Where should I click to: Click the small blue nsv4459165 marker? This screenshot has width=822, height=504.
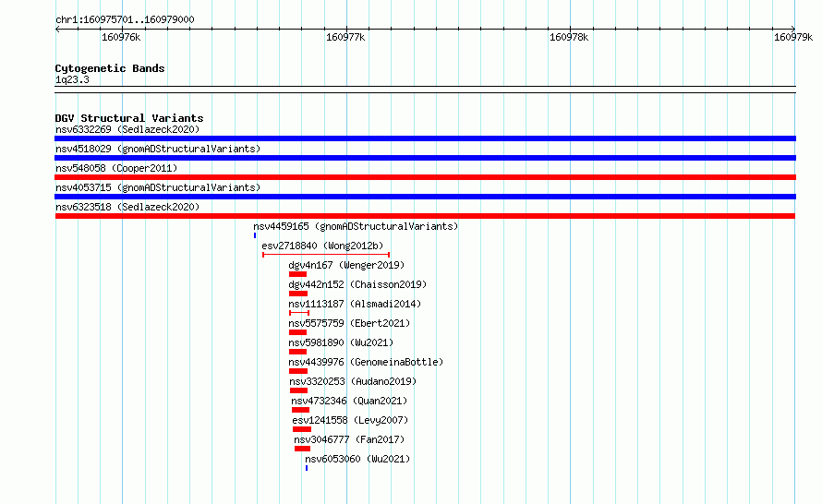coord(255,235)
